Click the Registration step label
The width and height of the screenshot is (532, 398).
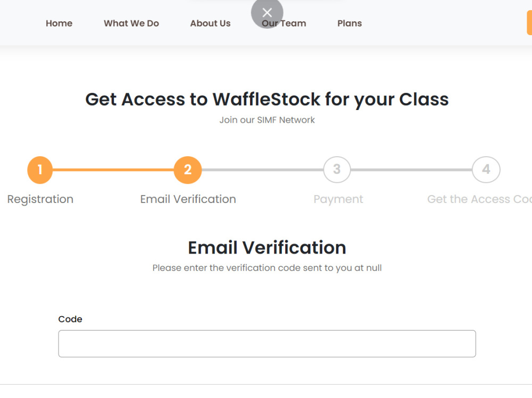[x=40, y=199]
